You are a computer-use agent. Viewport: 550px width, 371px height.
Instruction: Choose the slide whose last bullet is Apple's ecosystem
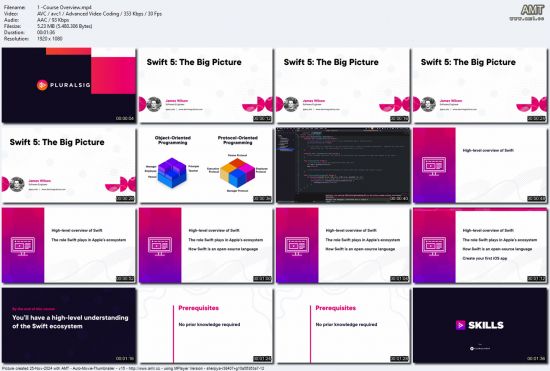pyautogui.click(x=69, y=245)
